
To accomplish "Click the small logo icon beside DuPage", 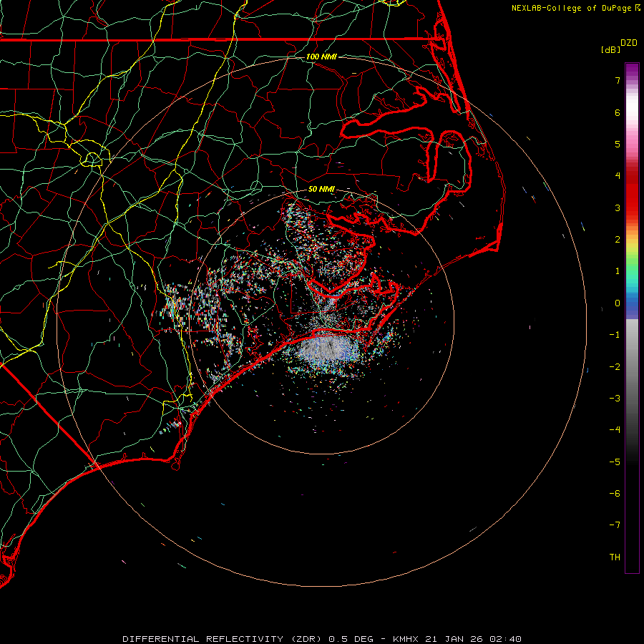I will (x=638, y=8).
